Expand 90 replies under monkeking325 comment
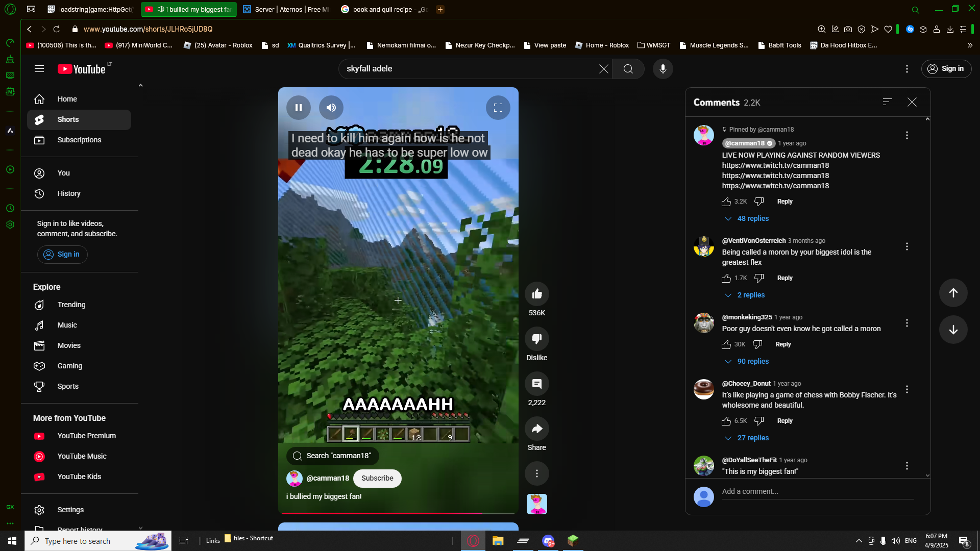980x551 pixels. click(747, 361)
